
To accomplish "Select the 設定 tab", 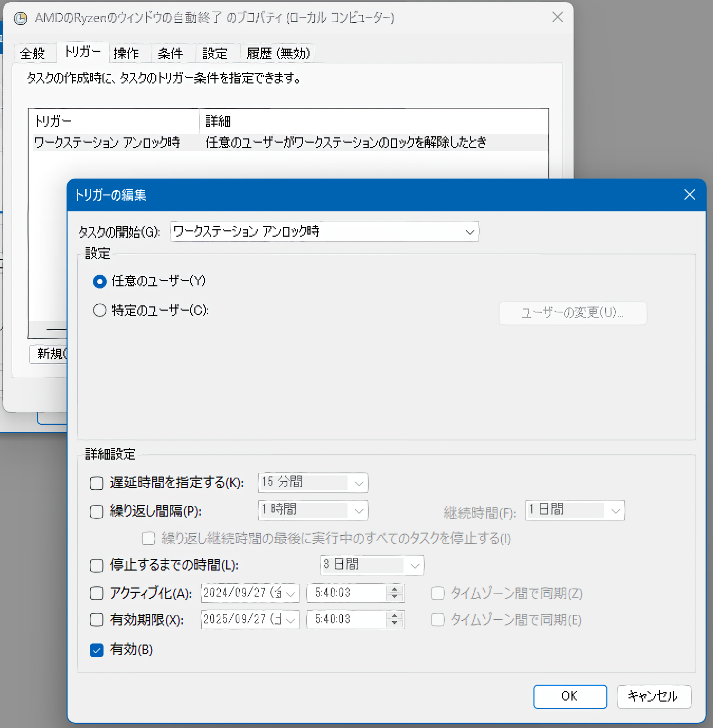I will pyautogui.click(x=214, y=53).
